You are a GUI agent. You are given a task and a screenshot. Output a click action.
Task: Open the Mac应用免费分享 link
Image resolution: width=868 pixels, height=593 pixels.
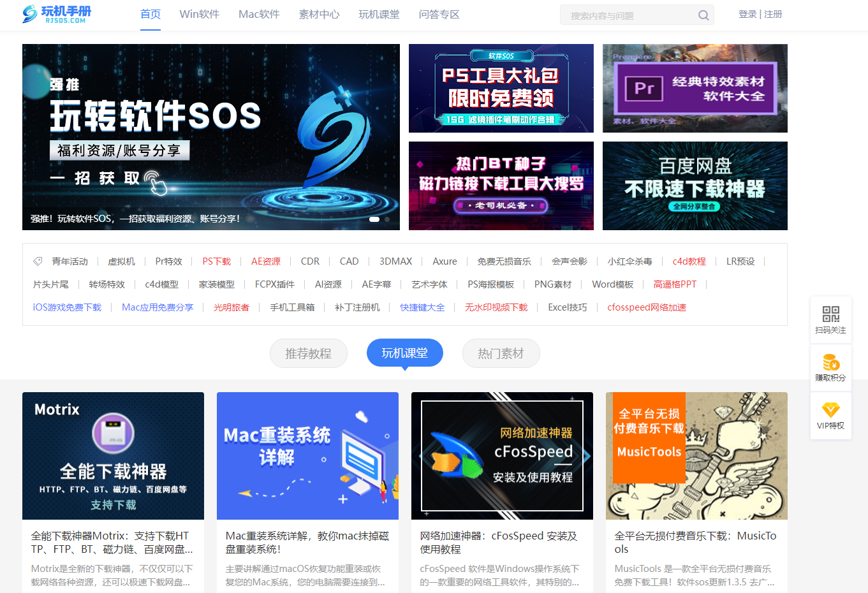158,307
